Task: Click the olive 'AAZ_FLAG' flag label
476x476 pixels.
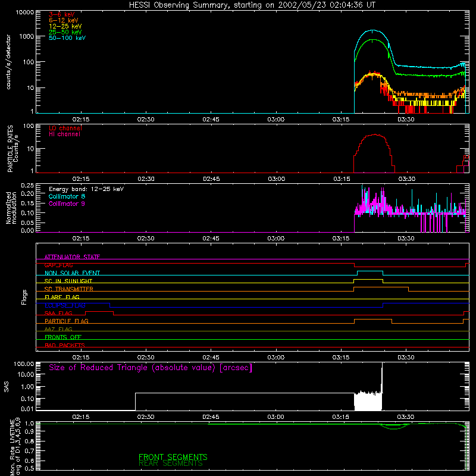Action: coord(58,329)
